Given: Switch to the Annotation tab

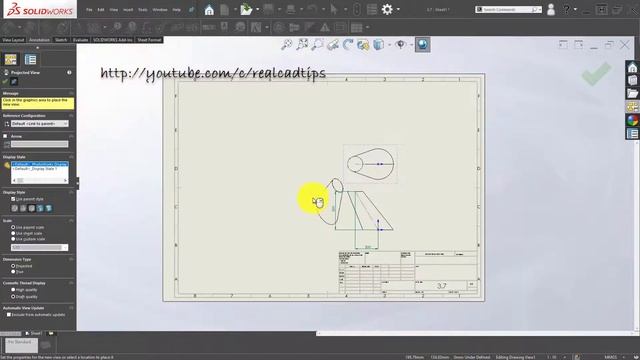Looking at the screenshot, I should pos(39,40).
